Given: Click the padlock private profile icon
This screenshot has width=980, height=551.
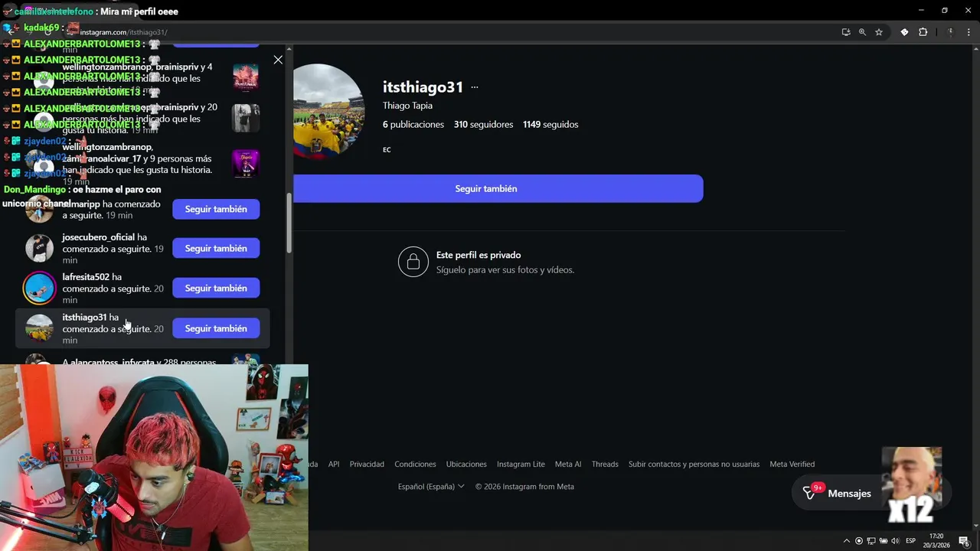Looking at the screenshot, I should click(413, 262).
